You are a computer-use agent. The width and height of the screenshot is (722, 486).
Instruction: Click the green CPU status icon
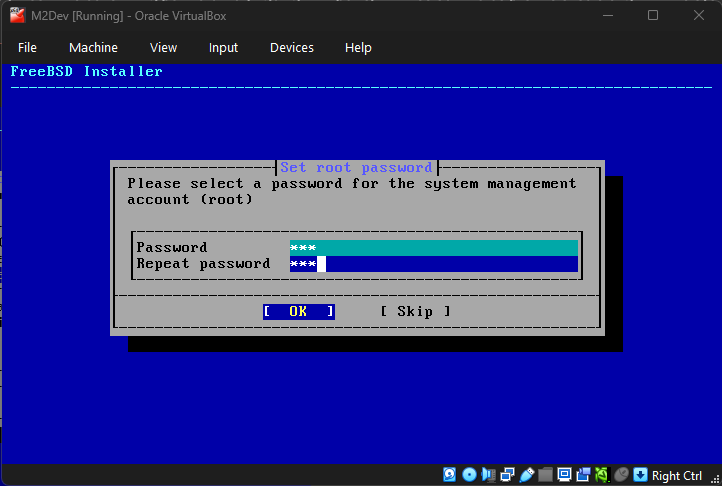(602, 475)
